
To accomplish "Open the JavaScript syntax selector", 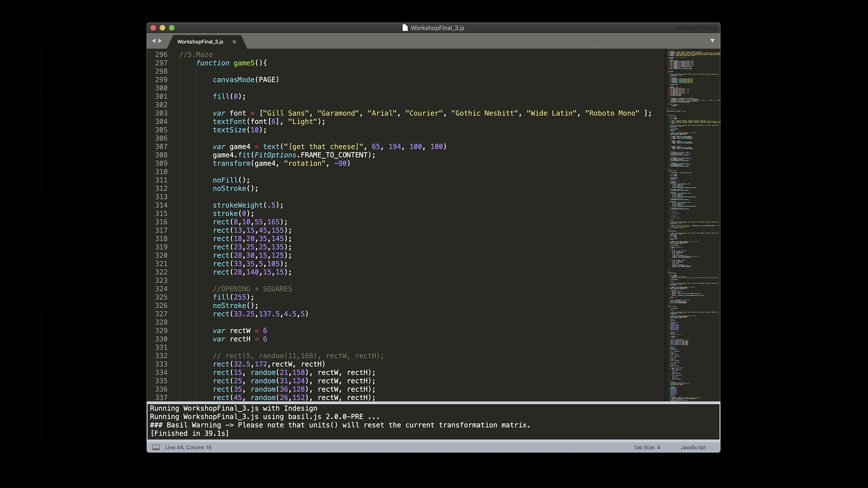I will (693, 447).
